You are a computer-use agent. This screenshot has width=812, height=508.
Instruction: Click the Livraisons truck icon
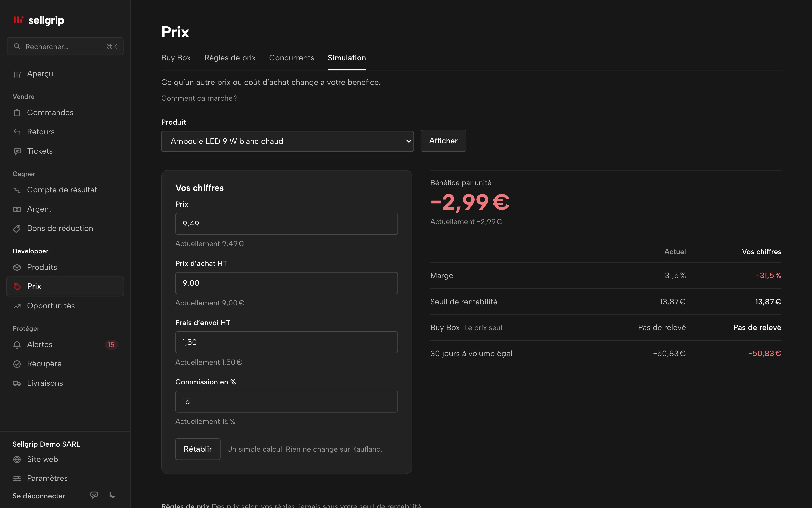(17, 383)
